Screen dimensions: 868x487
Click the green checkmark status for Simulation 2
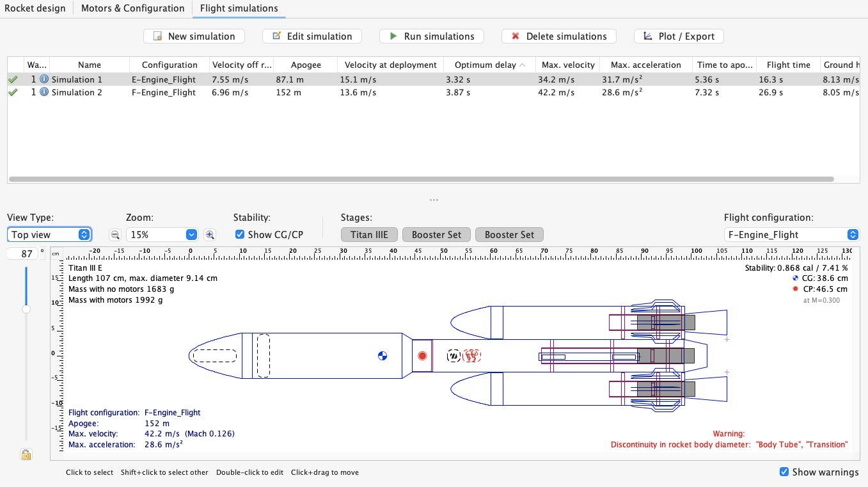click(13, 92)
